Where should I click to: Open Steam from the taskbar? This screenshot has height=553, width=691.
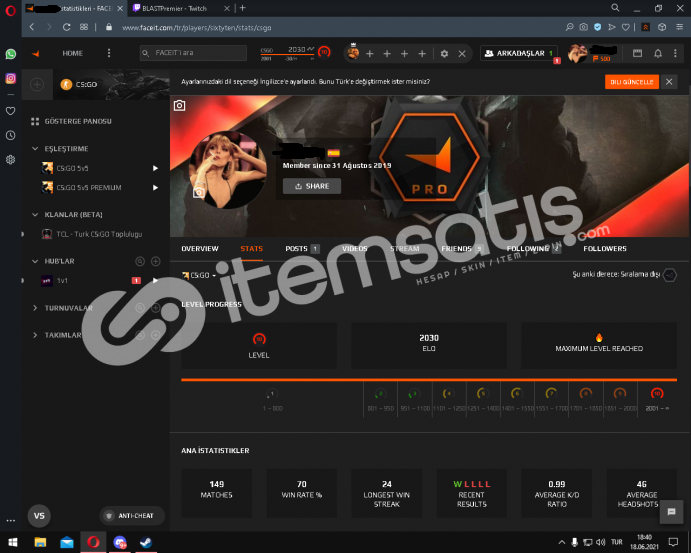[146, 542]
